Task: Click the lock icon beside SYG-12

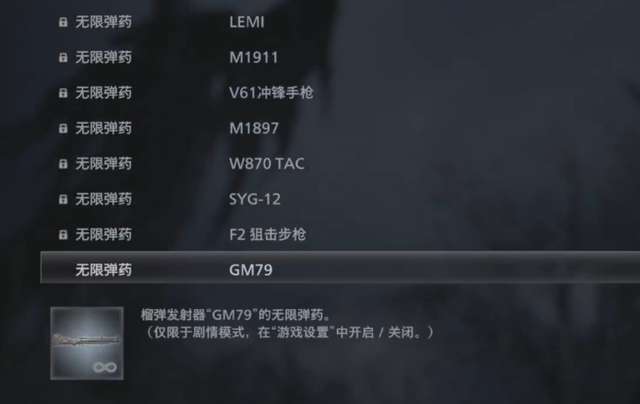Action: coord(63,199)
